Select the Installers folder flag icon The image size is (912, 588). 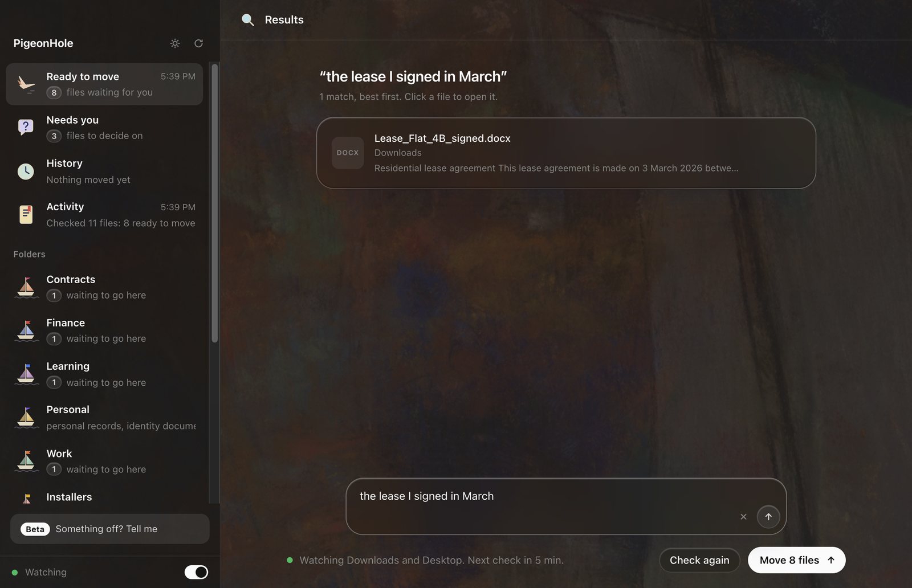(26, 499)
